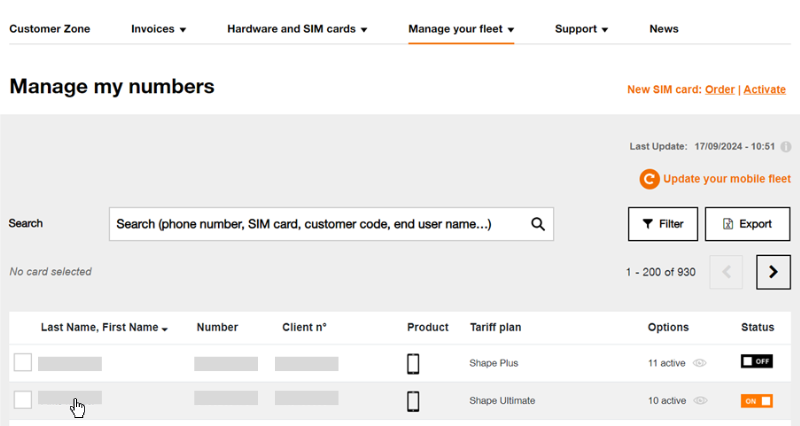Click the Product column header
This screenshot has width=800, height=426.
tap(428, 328)
